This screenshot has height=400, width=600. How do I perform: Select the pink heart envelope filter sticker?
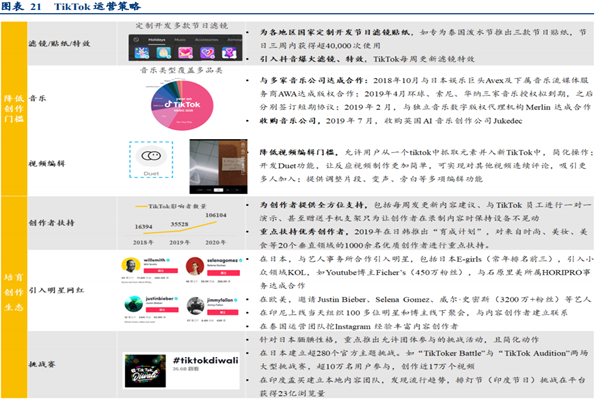[186, 52]
